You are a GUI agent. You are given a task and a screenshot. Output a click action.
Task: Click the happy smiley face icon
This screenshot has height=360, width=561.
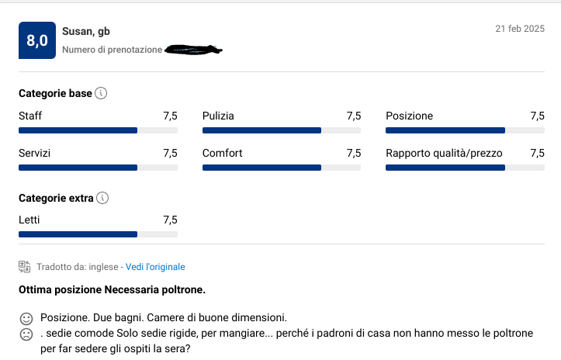click(x=26, y=318)
